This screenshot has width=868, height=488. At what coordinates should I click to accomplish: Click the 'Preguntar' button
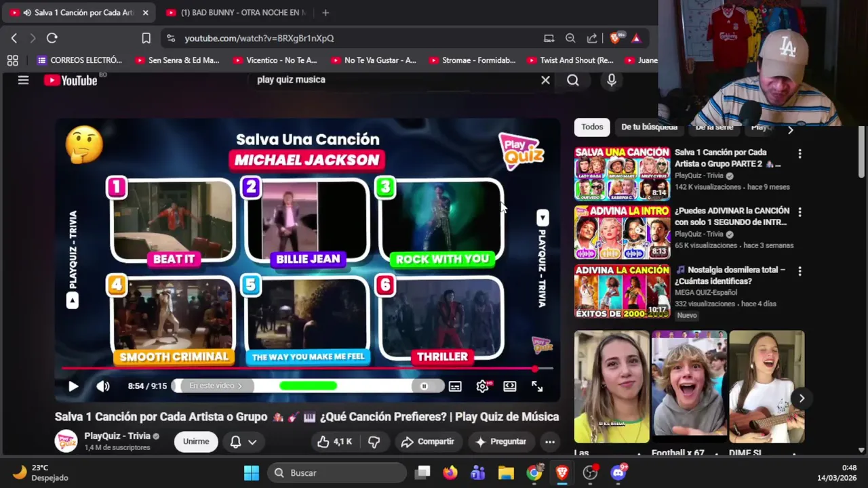(x=501, y=442)
